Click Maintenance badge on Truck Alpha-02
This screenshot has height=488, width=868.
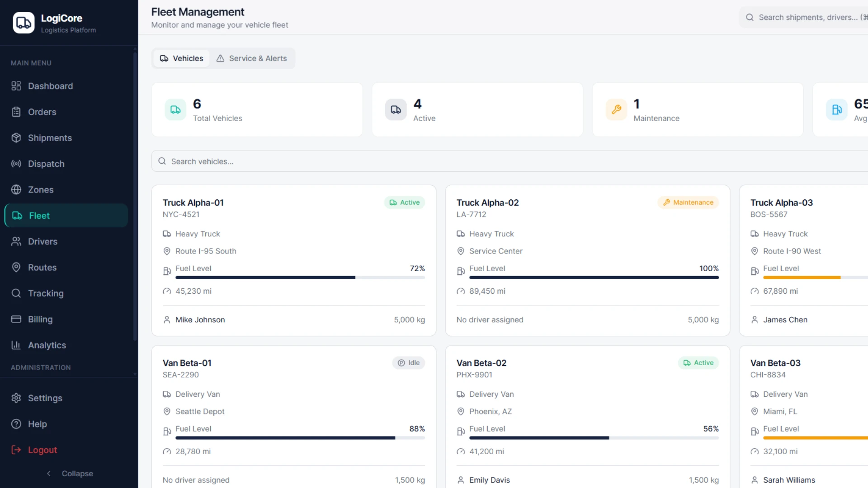[688, 202]
